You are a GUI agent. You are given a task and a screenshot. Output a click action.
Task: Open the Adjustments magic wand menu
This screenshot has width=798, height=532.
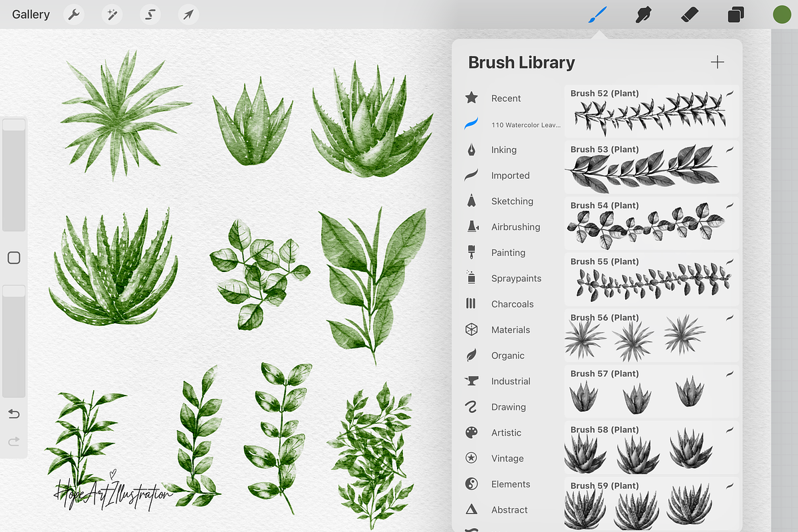point(112,15)
